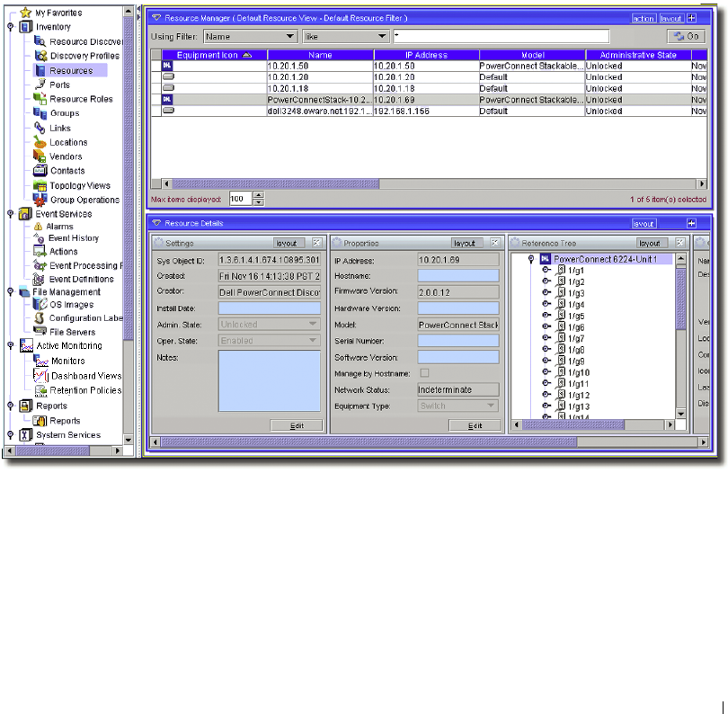Open the Name filter field dropdown
The image size is (728, 714).
click(x=289, y=37)
